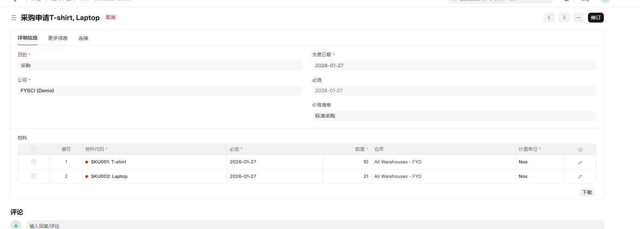Click warehouse cell in T-shirt row
The width and height of the screenshot is (644, 229).
(x=443, y=162)
